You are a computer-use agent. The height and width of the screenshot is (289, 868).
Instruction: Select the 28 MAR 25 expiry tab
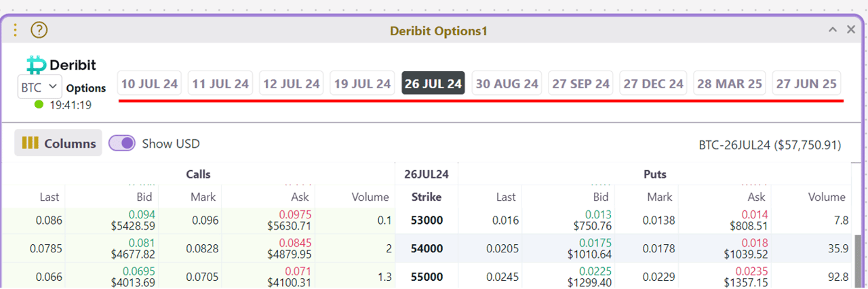[730, 83]
